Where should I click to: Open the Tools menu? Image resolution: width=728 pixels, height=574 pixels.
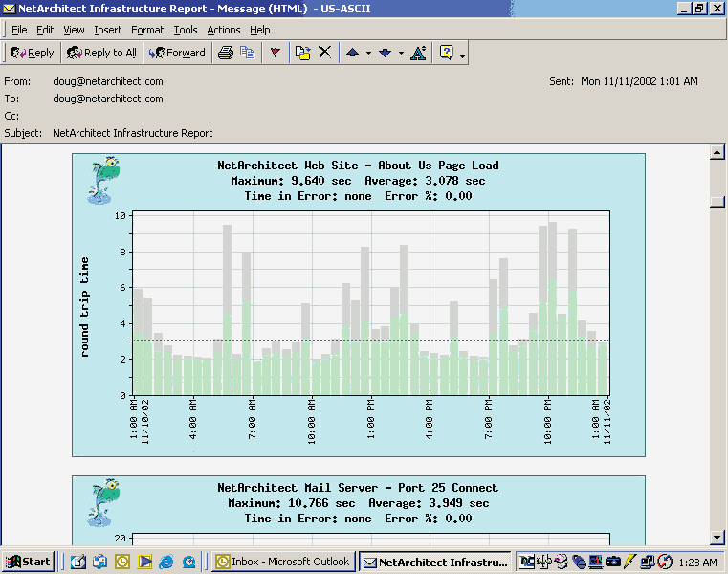click(x=186, y=30)
